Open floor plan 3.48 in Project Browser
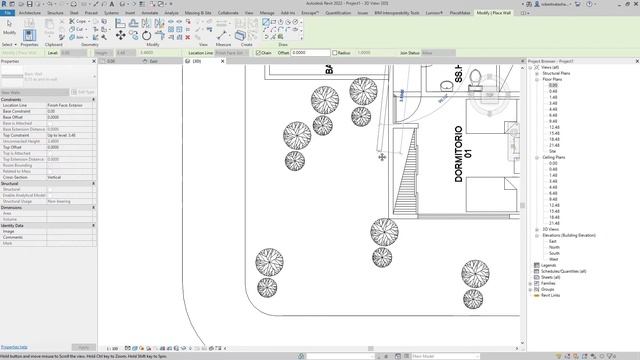 pos(553,103)
